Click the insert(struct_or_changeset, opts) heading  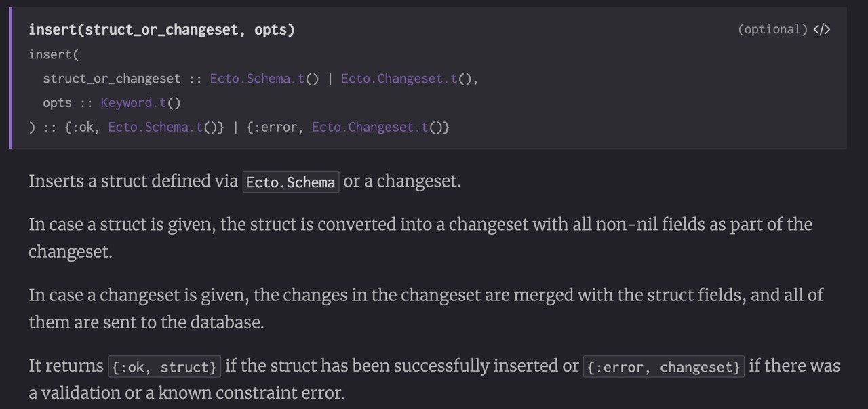click(161, 30)
